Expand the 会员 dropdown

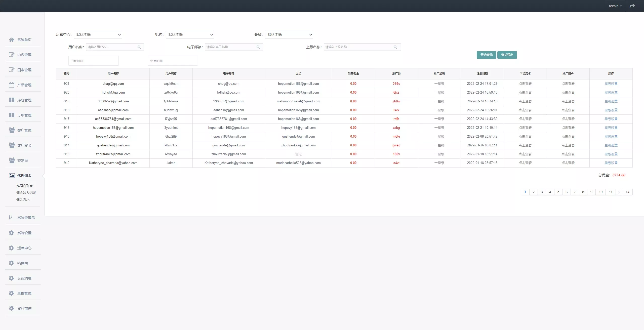tap(289, 35)
